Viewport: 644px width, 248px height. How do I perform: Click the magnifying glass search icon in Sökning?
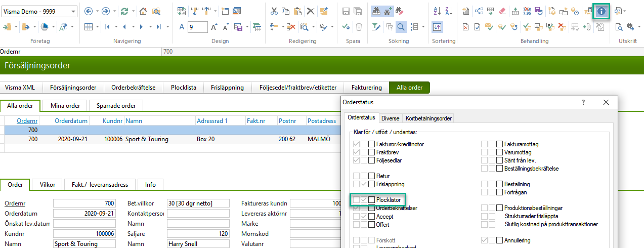click(401, 27)
